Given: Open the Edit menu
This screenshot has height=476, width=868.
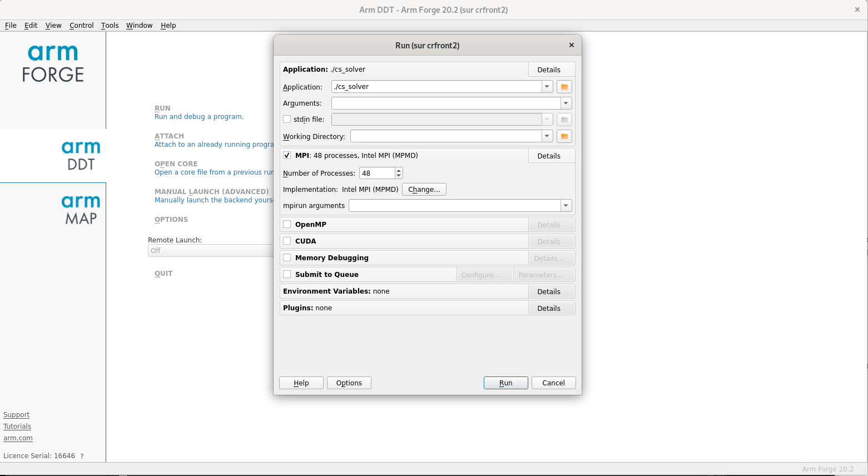Looking at the screenshot, I should (x=31, y=26).
